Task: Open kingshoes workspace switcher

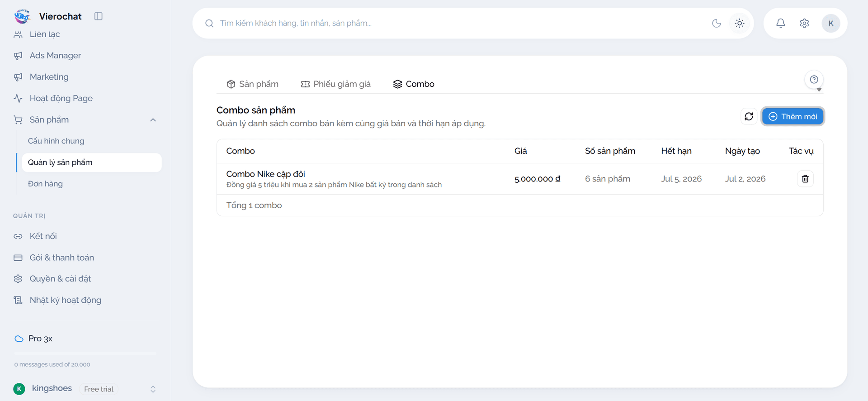Action: pyautogui.click(x=85, y=389)
